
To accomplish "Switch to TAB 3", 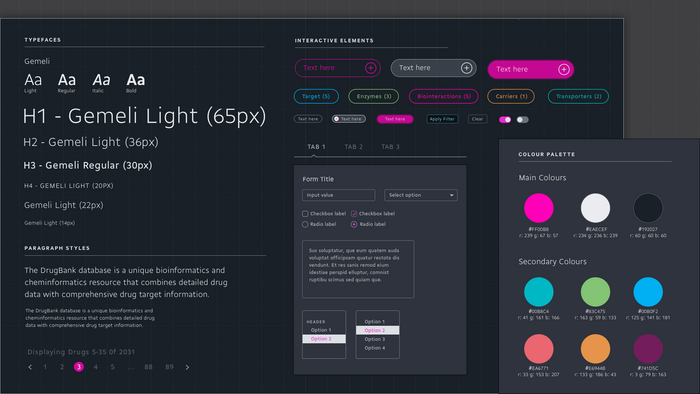I will click(x=390, y=147).
